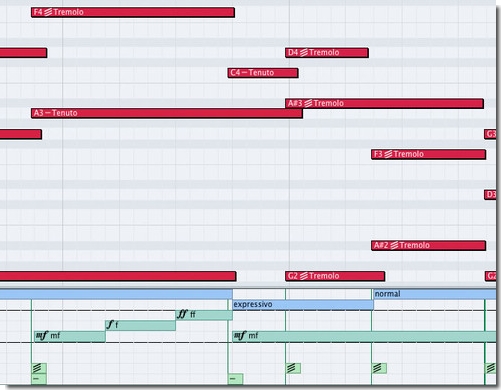
Task: Click the ff dynamic glyph icon
Action: click(182, 314)
